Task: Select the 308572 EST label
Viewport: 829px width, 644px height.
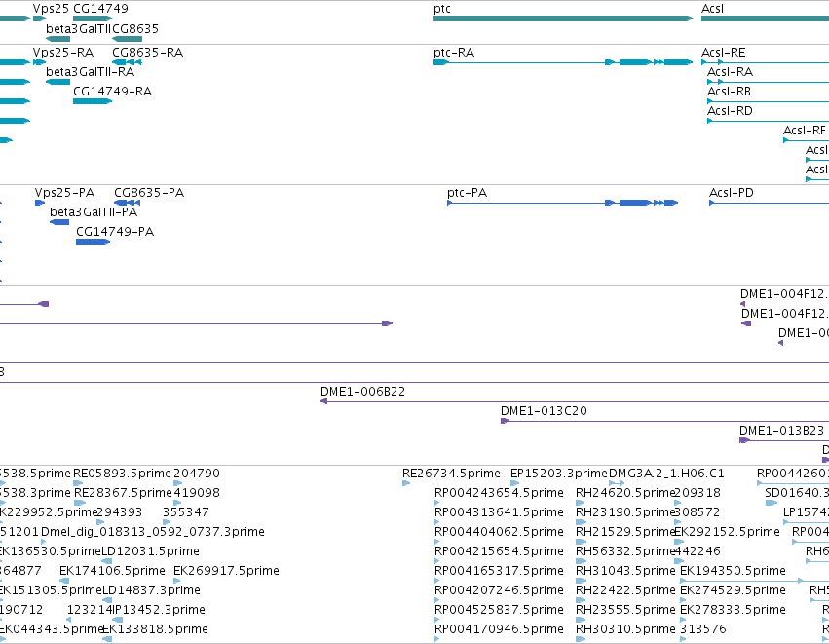Action: point(697,512)
